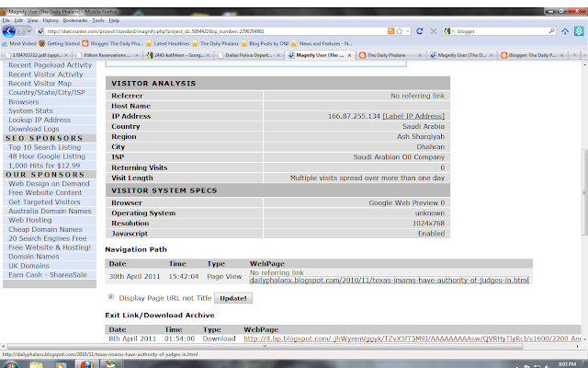Click the Forward navigation arrow

21,31
